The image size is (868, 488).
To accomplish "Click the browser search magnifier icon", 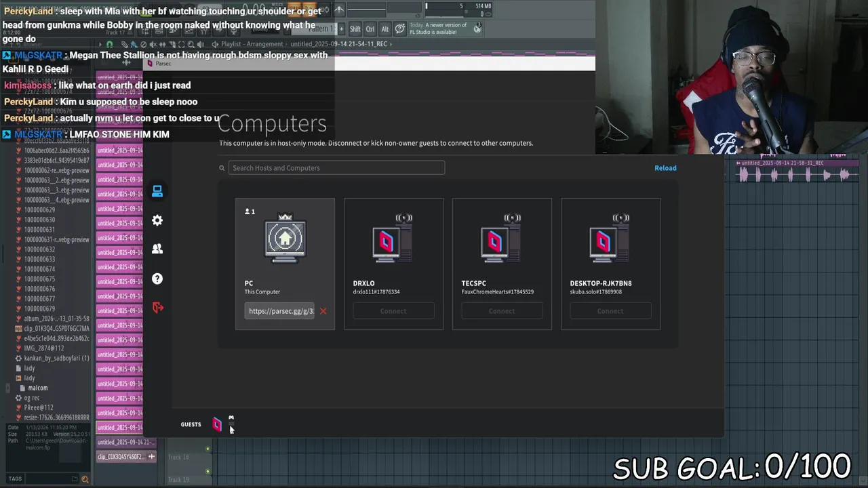I will (85, 479).
